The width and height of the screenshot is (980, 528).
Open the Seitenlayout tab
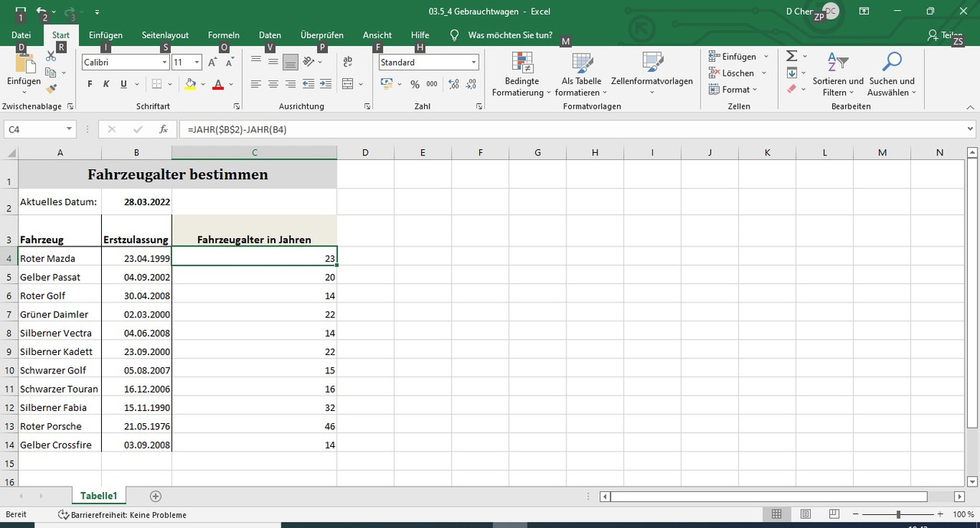click(165, 35)
